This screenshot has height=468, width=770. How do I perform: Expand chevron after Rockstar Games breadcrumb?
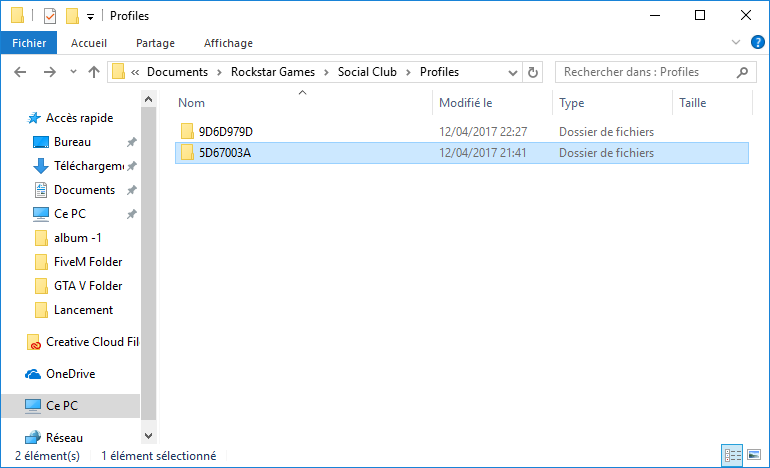[326, 72]
